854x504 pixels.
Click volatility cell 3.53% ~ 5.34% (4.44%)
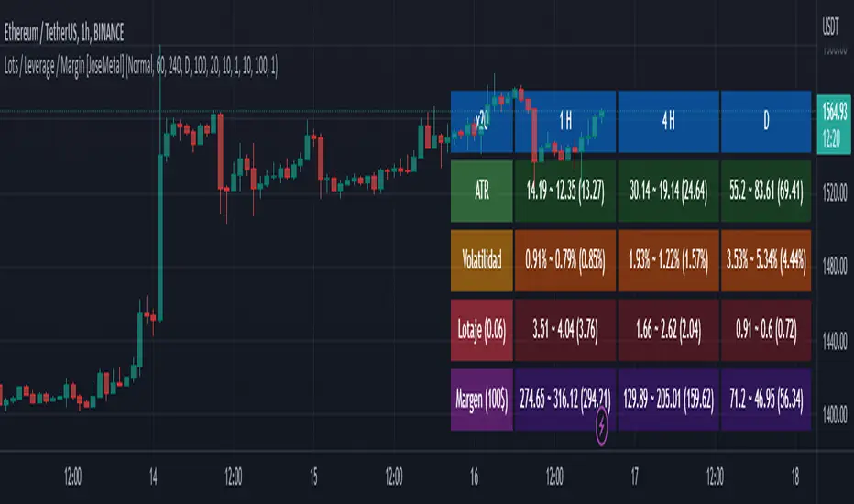pos(766,260)
